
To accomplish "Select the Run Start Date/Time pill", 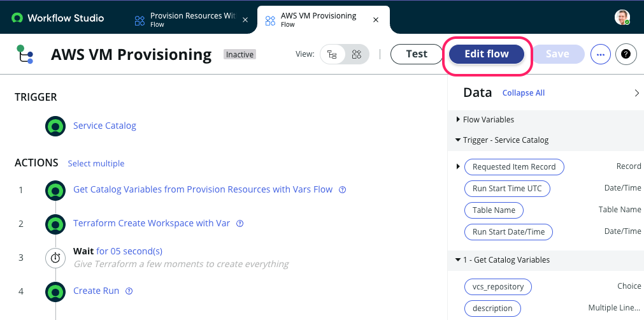I will point(508,231).
